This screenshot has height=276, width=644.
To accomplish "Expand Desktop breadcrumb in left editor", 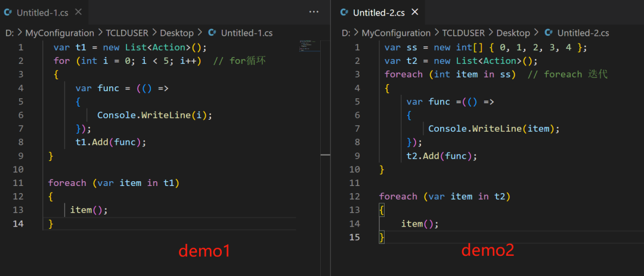I will click(x=177, y=33).
